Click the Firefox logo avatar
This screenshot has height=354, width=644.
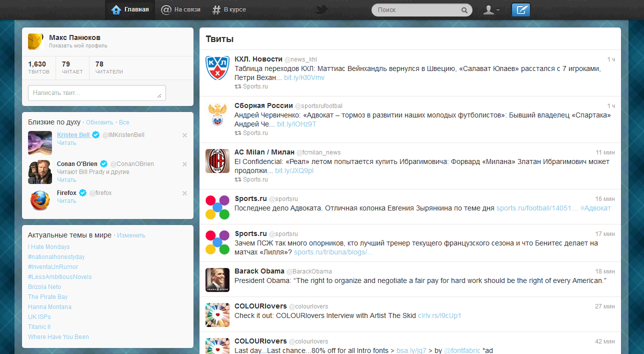point(40,201)
